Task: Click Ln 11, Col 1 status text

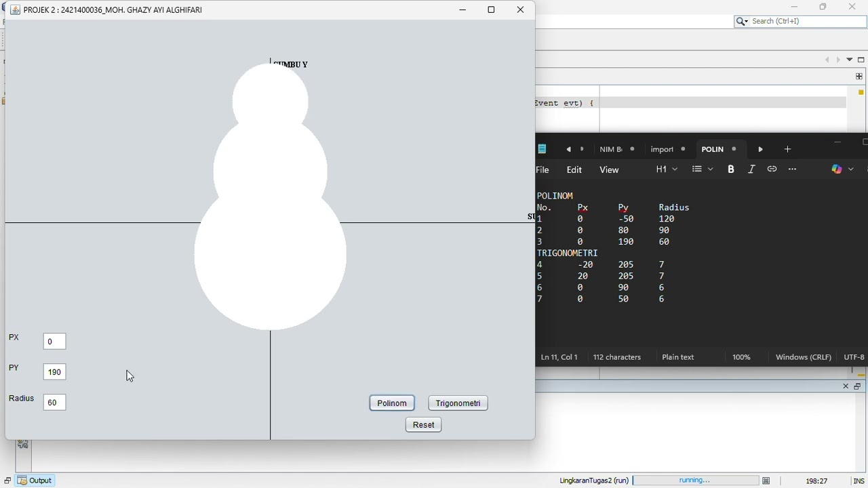Action: pos(559,357)
